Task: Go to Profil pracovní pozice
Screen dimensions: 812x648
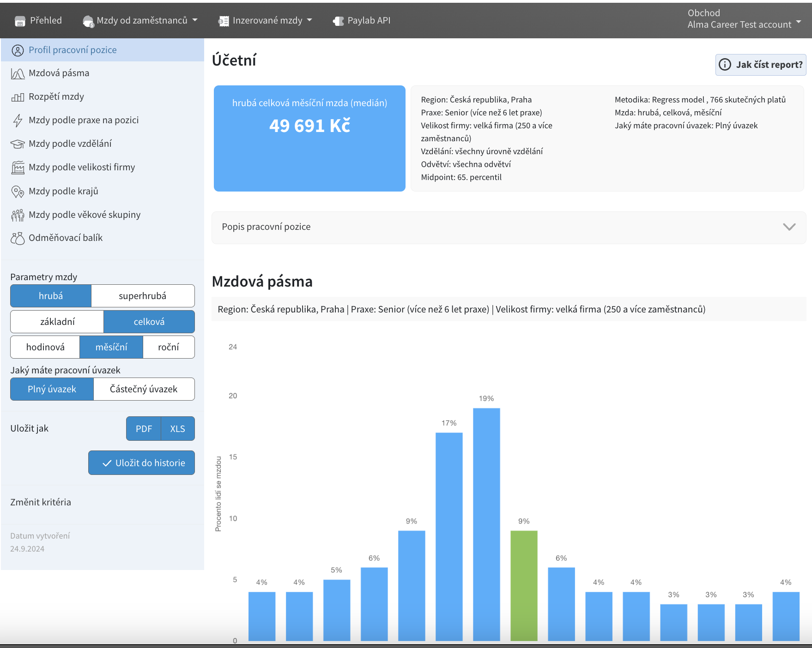Action: point(103,50)
